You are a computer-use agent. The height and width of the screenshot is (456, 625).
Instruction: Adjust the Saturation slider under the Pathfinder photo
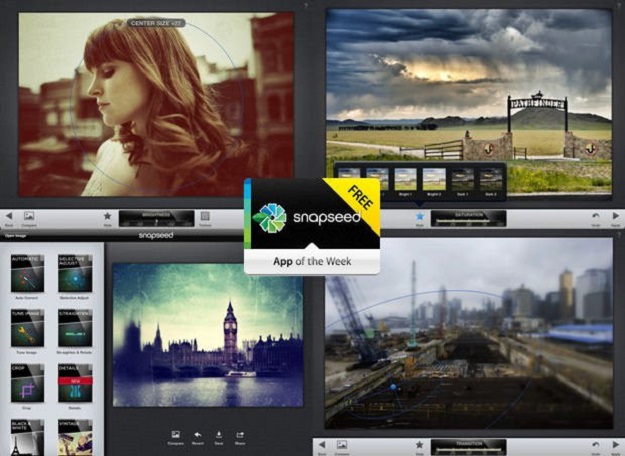468,218
